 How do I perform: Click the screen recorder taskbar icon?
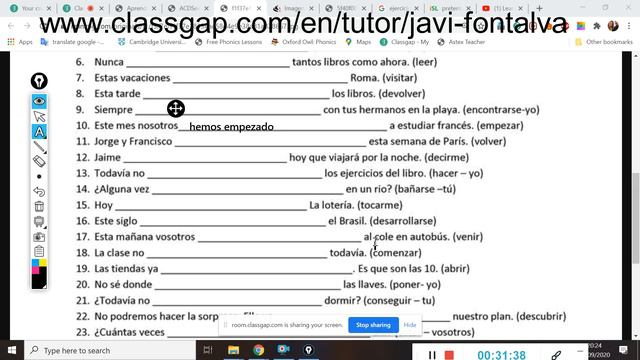pos(283,350)
